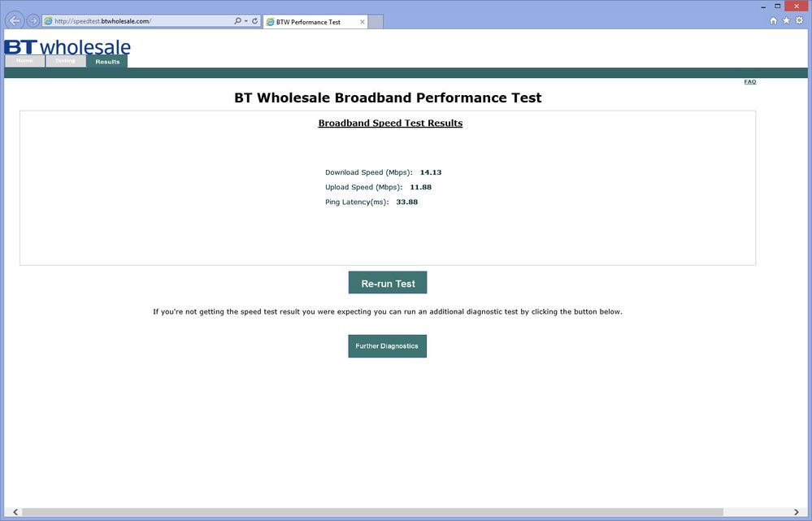
Task: Click the Further Diagnostics button
Action: (x=388, y=346)
